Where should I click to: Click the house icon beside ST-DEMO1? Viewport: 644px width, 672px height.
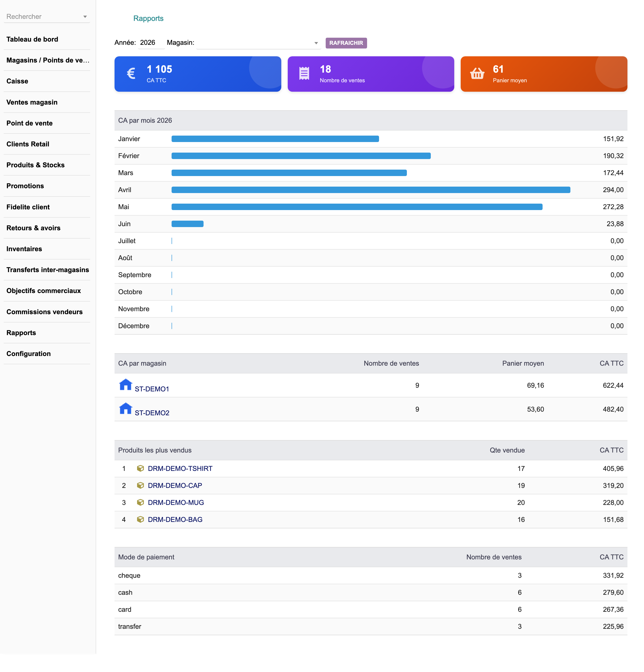(x=125, y=384)
